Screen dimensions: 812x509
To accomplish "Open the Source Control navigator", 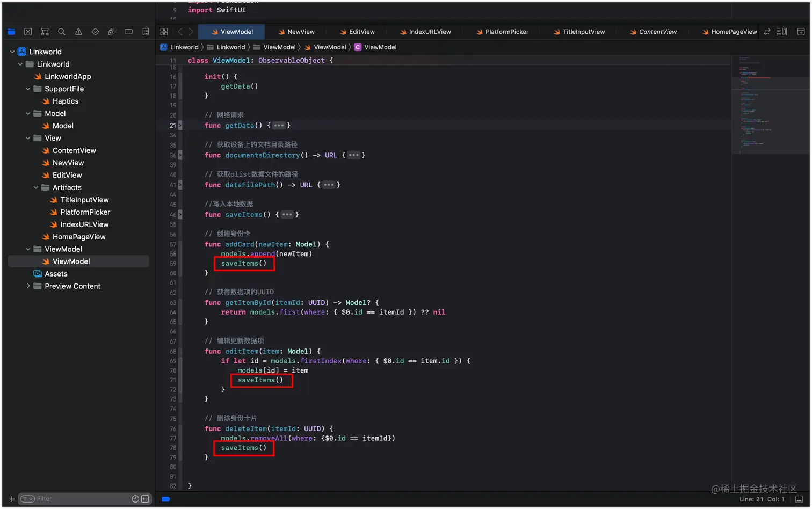I will tap(28, 32).
